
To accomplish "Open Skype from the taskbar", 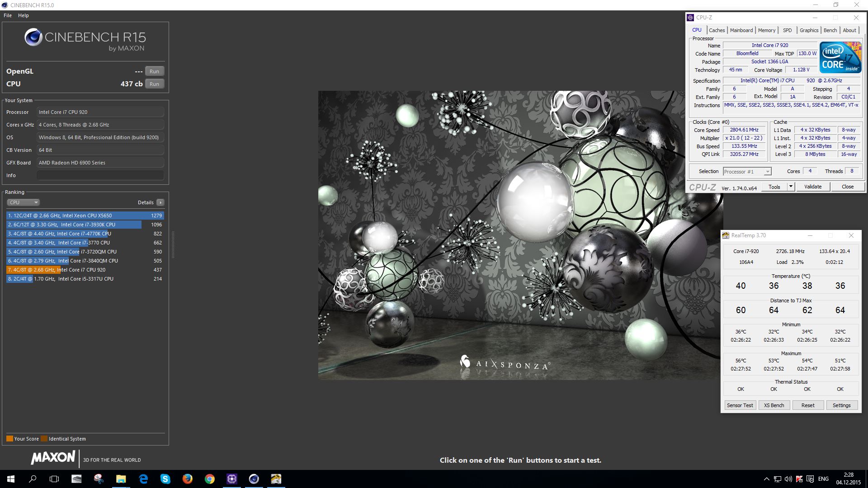I will 165,479.
